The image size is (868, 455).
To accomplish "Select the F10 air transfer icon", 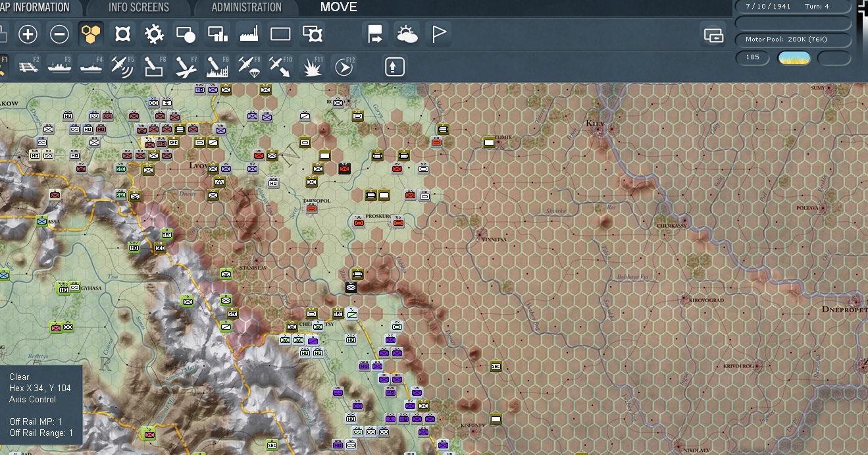I will pyautogui.click(x=280, y=67).
